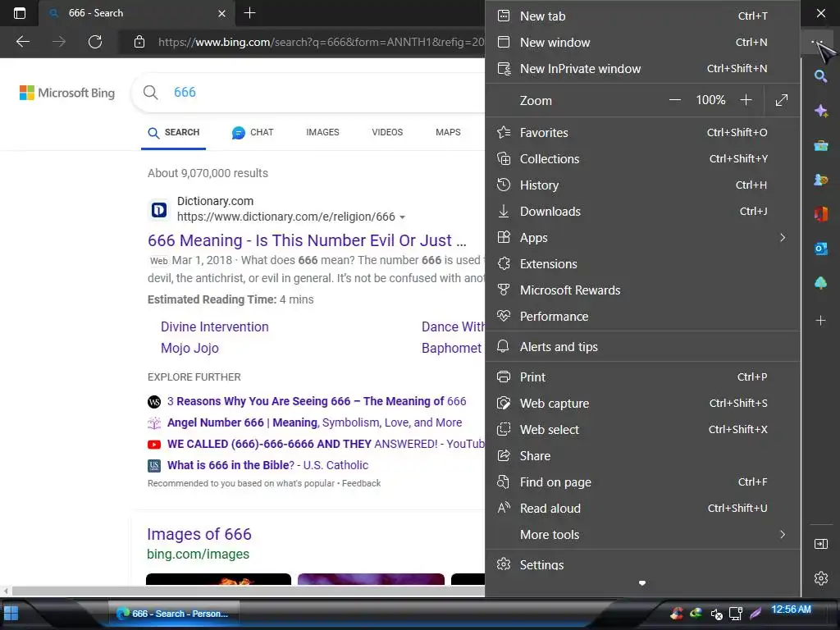This screenshot has height=630, width=840.
Task: Open the sidebar Tools briefcase icon
Action: point(820,146)
